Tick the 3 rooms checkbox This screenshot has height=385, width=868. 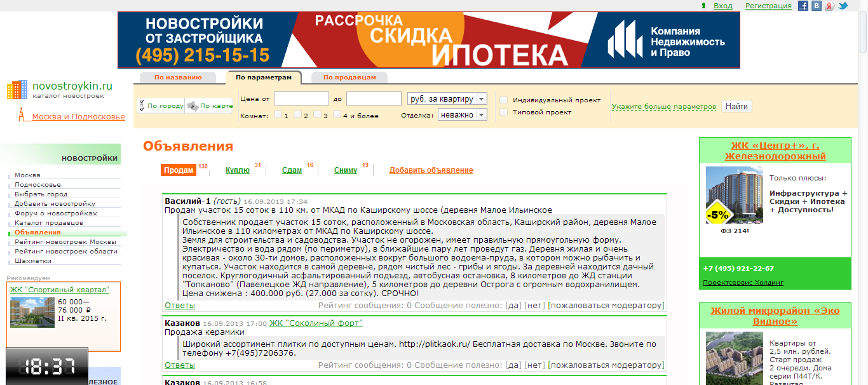click(316, 115)
